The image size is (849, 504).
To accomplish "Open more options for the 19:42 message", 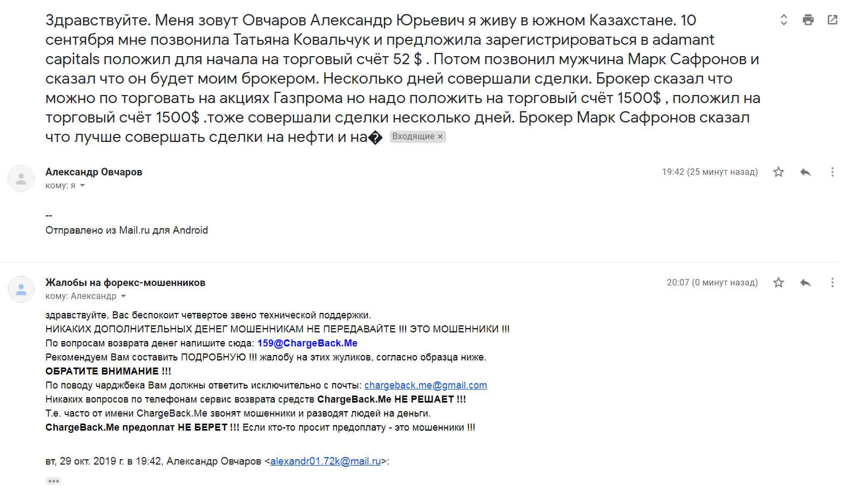I will click(832, 172).
